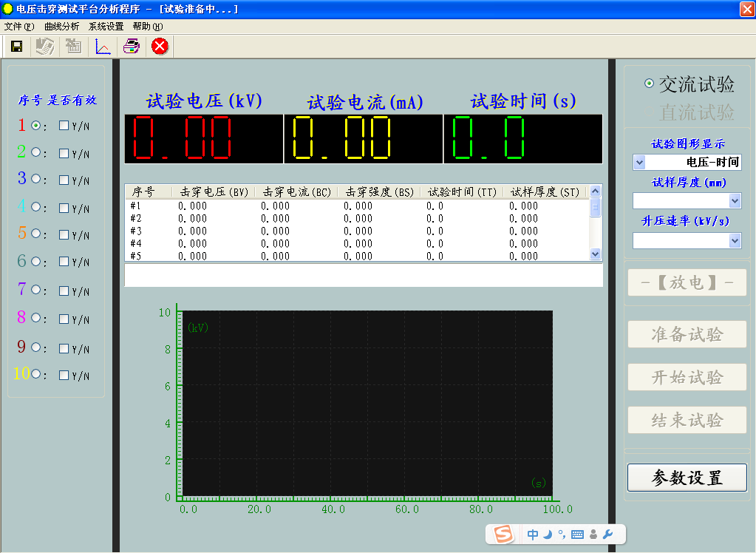Screen dimensions: 756x553
Task: Expand the 升压速率(kV/s) combo box
Action: click(735, 240)
